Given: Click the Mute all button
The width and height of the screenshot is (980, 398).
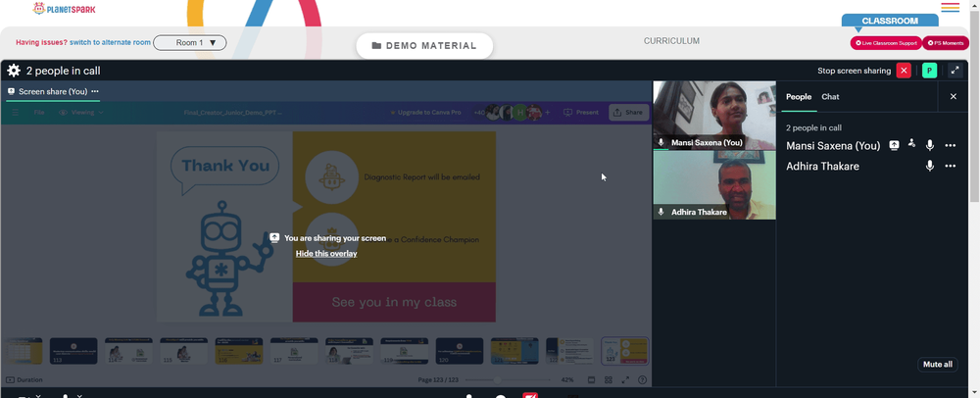Looking at the screenshot, I should [x=938, y=365].
